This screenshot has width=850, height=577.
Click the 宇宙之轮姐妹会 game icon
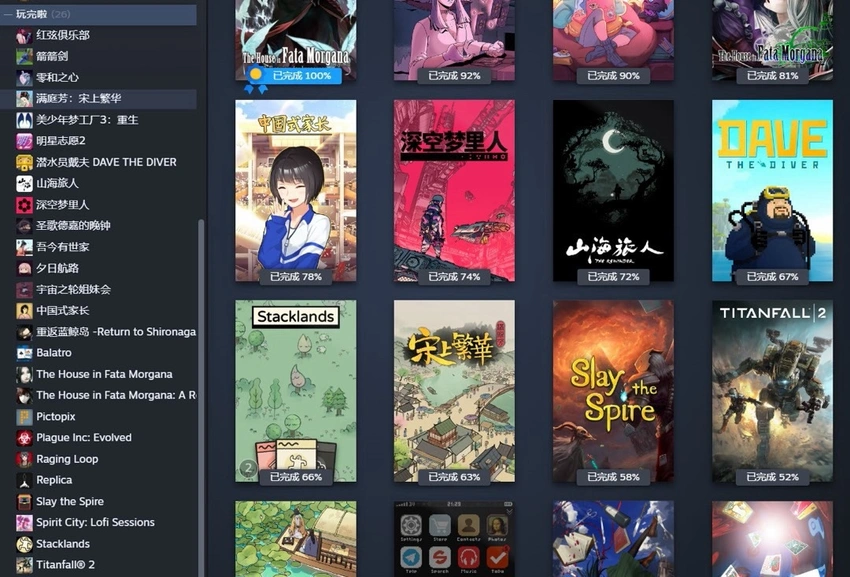24,290
